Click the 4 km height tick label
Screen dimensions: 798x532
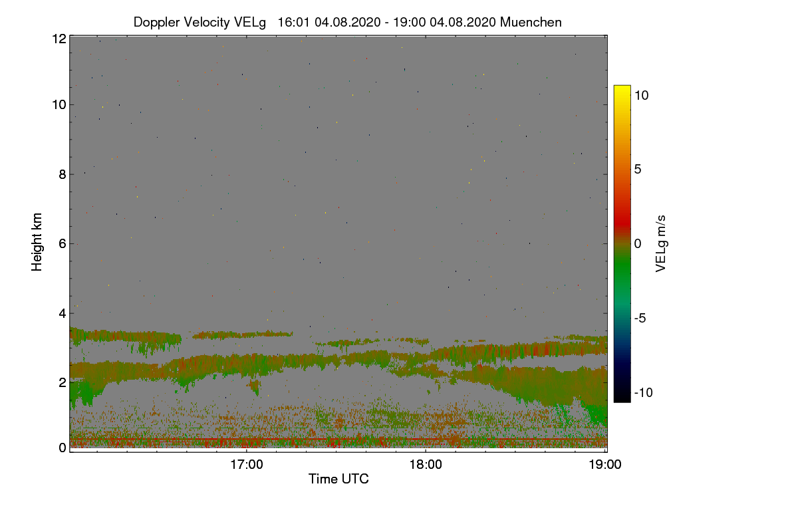pos(63,313)
